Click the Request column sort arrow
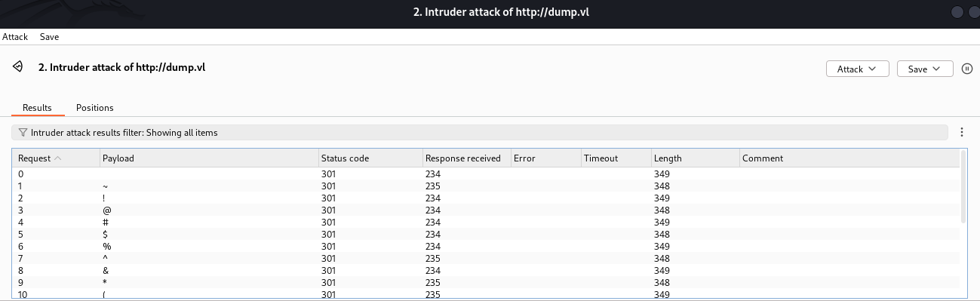This screenshot has height=301, width=980. [58, 158]
